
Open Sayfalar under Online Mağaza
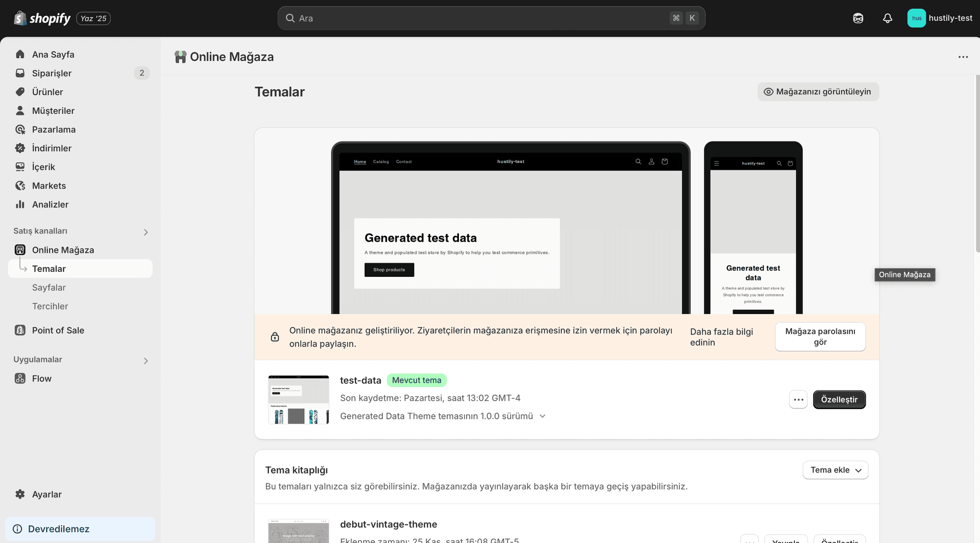pos(80,288)
